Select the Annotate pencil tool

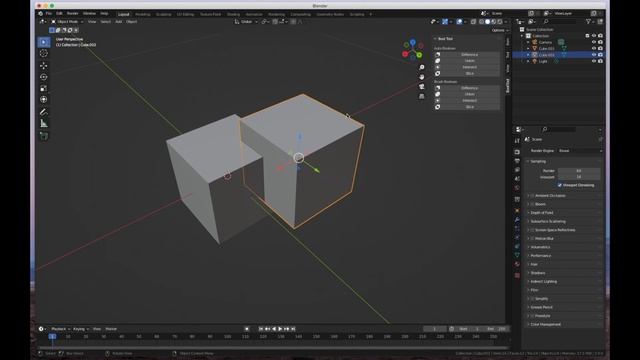(44, 112)
